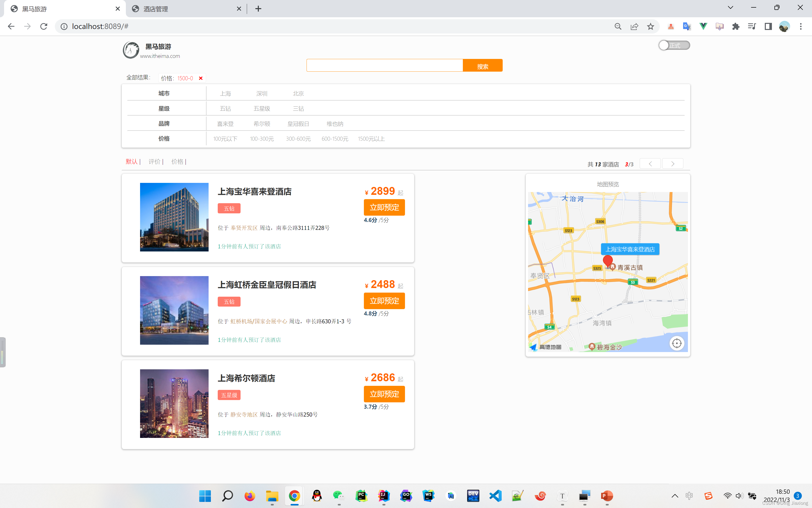Sort results by 评价
812x508 pixels.
click(154, 162)
